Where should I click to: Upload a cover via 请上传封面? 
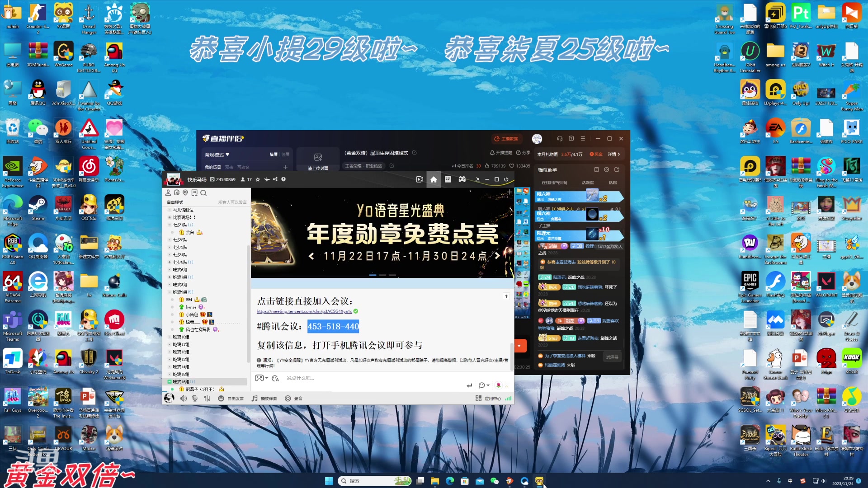(318, 160)
